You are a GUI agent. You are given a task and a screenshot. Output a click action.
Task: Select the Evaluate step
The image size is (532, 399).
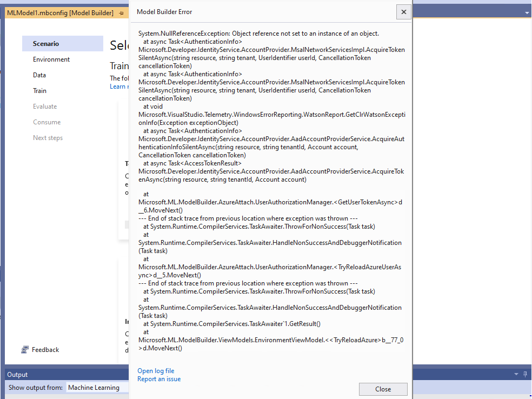pos(45,106)
